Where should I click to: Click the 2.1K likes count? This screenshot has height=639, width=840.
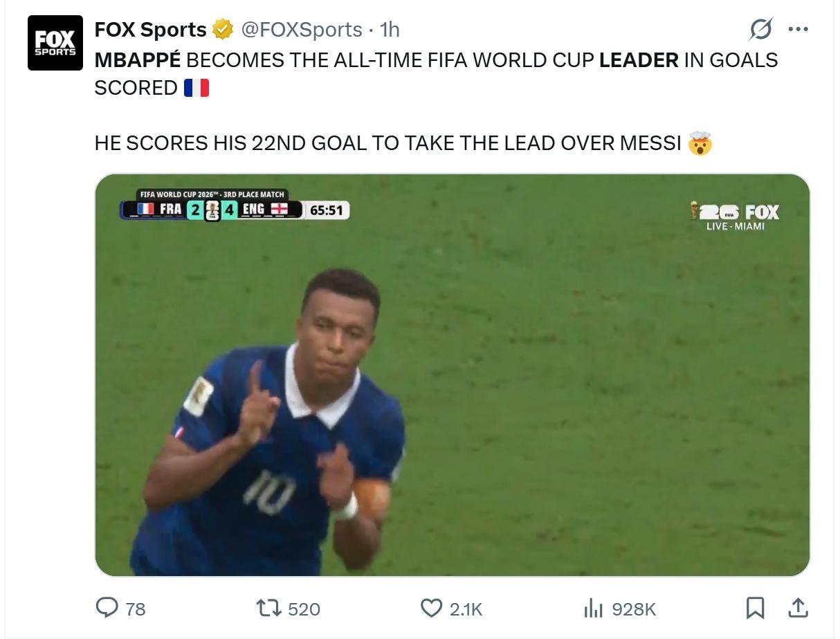466,609
